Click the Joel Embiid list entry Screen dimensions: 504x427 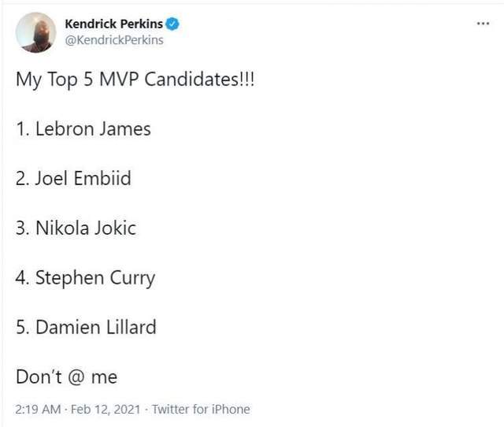[73, 178]
